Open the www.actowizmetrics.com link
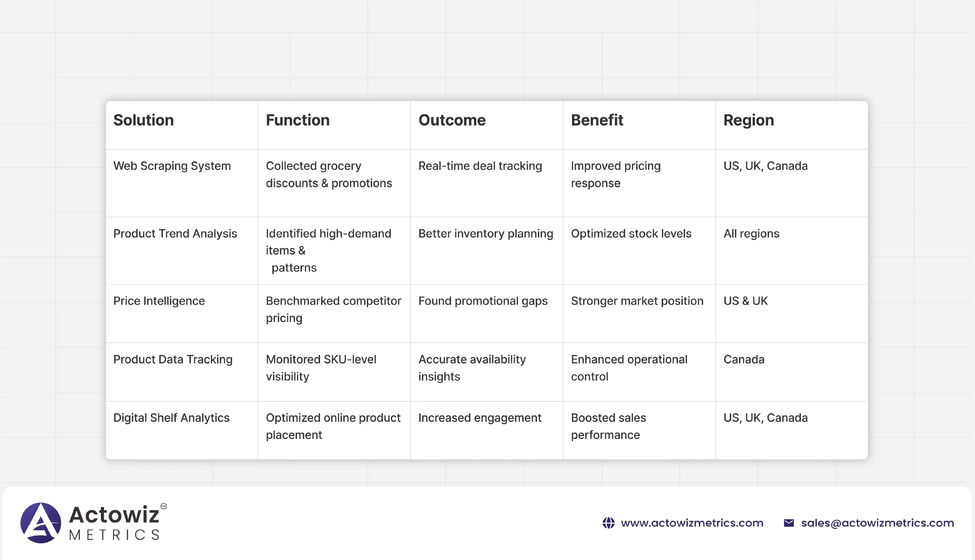 point(692,523)
